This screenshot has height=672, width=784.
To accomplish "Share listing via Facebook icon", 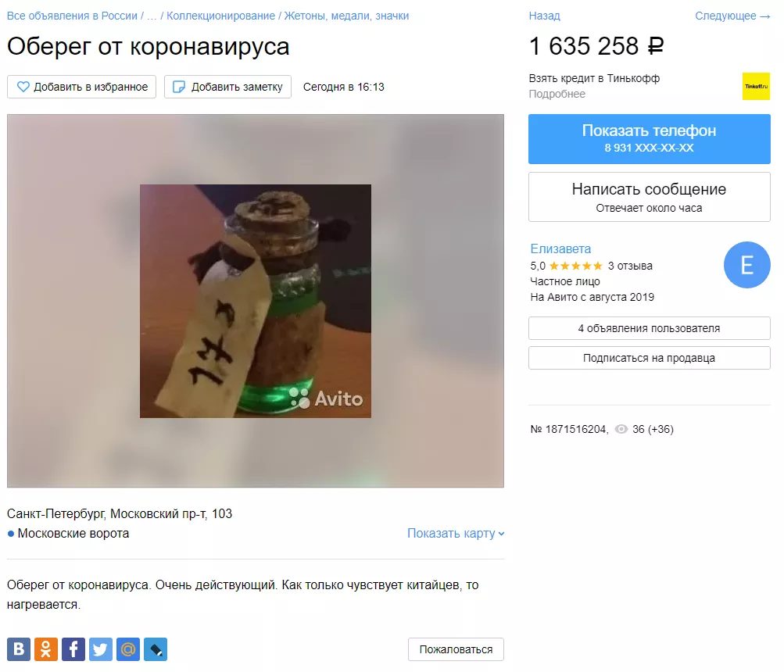I will [73, 649].
